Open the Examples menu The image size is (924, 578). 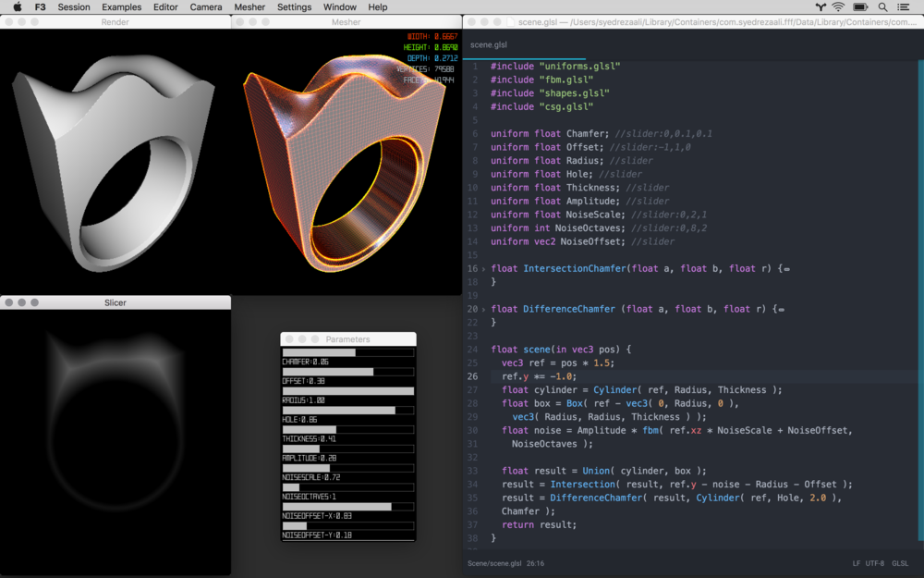pyautogui.click(x=122, y=7)
